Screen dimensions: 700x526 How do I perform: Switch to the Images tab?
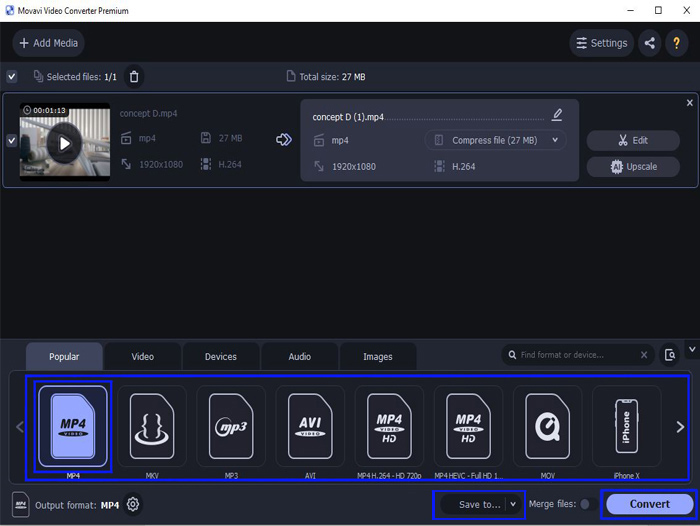378,356
